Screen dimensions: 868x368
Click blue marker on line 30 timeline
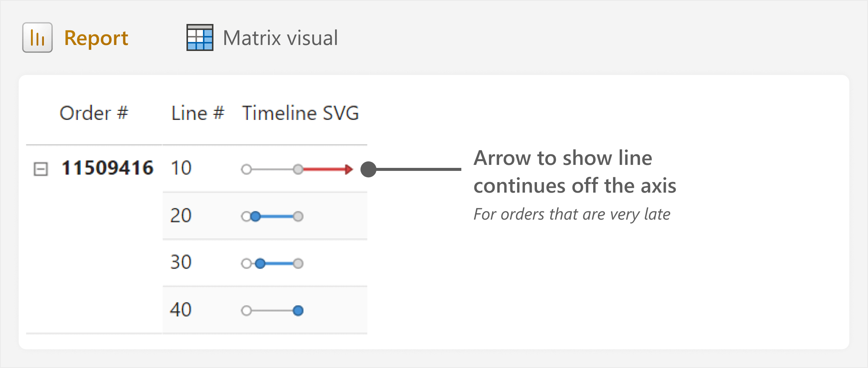click(x=260, y=263)
